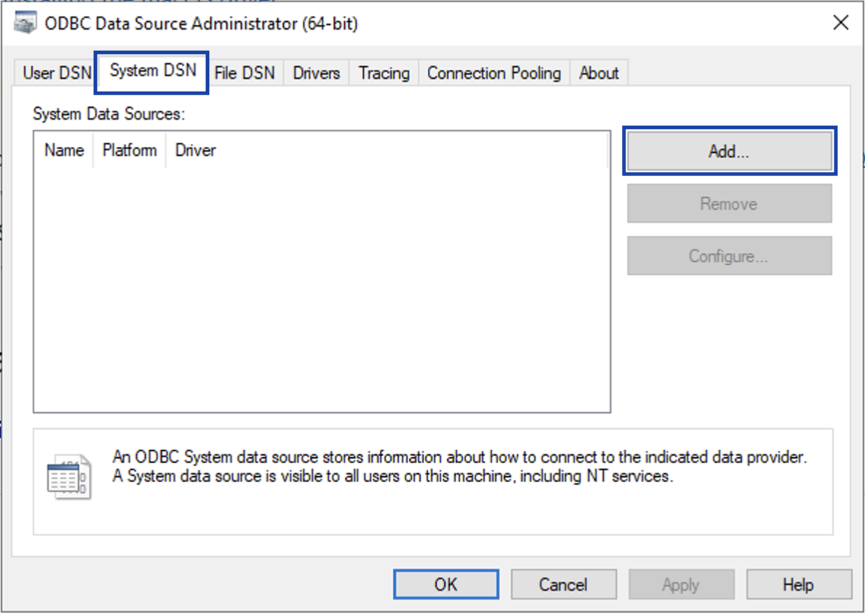Click the Configure... button
The width and height of the screenshot is (865, 616).
(x=730, y=256)
